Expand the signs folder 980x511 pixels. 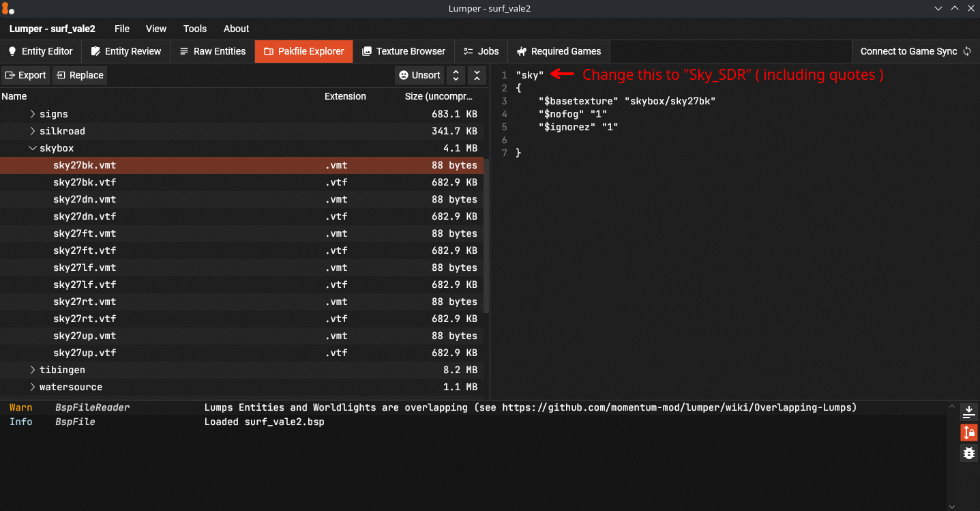pos(32,114)
